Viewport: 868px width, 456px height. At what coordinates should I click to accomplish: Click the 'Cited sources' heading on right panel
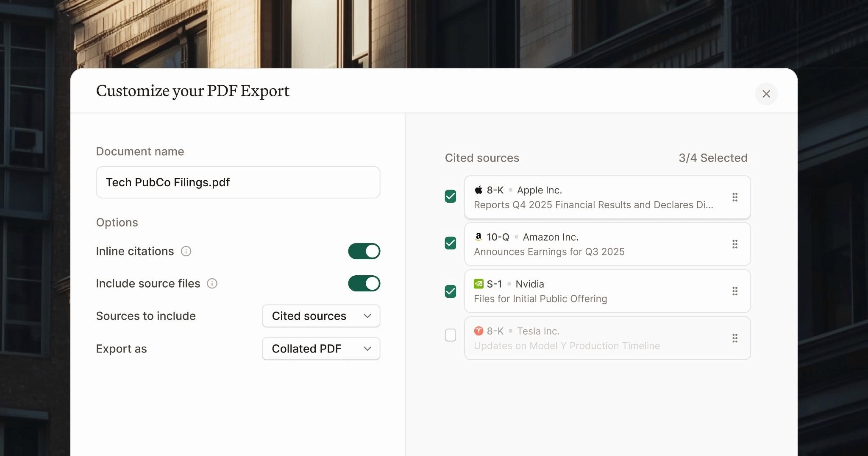click(x=482, y=158)
